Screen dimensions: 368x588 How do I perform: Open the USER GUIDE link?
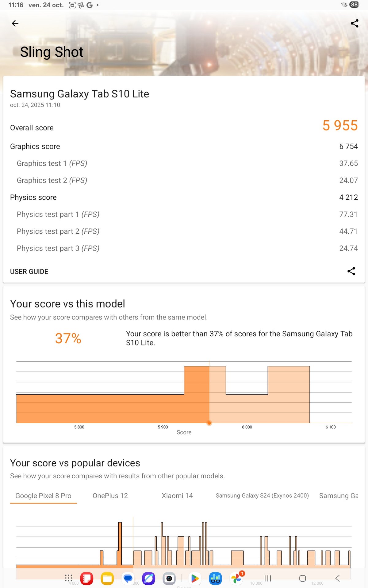click(29, 272)
